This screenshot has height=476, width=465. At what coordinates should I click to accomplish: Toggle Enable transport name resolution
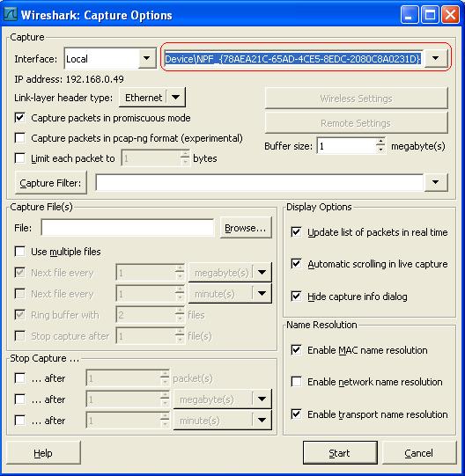(x=296, y=414)
